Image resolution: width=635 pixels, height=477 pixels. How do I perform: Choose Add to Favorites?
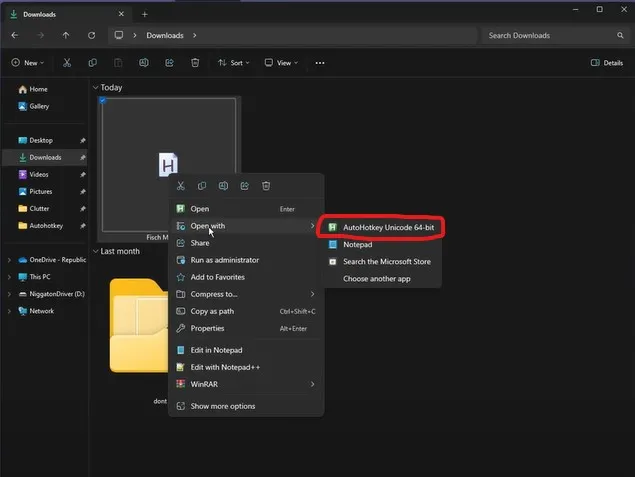[x=246, y=277]
